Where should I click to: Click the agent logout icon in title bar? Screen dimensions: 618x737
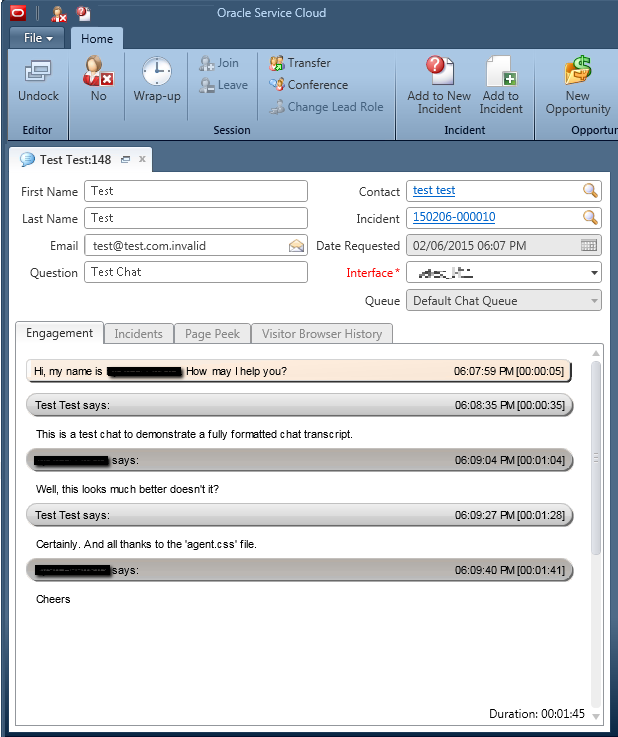pyautogui.click(x=59, y=14)
